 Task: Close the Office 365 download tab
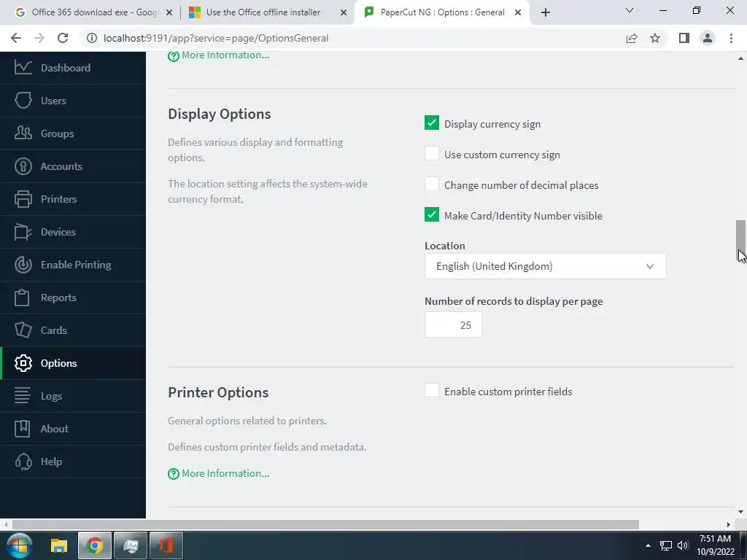coord(169,13)
